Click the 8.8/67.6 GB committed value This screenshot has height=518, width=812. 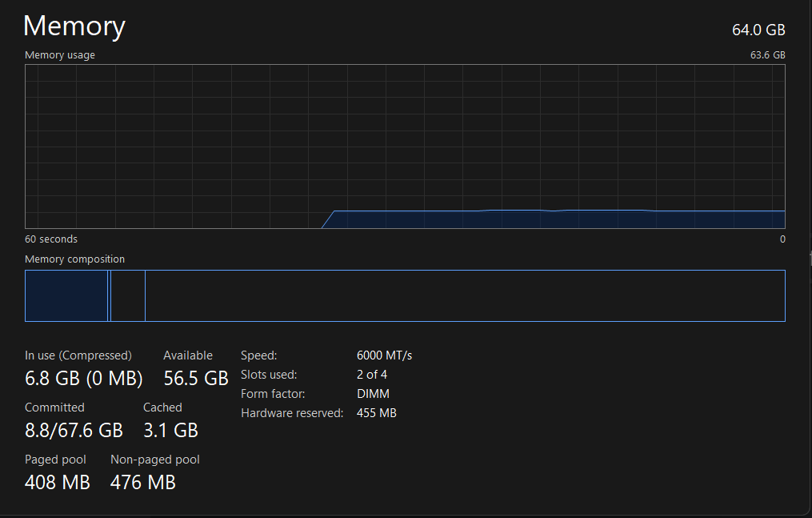pyautogui.click(x=74, y=431)
